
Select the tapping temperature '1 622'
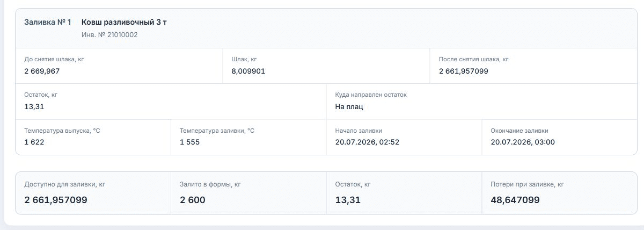pos(34,142)
